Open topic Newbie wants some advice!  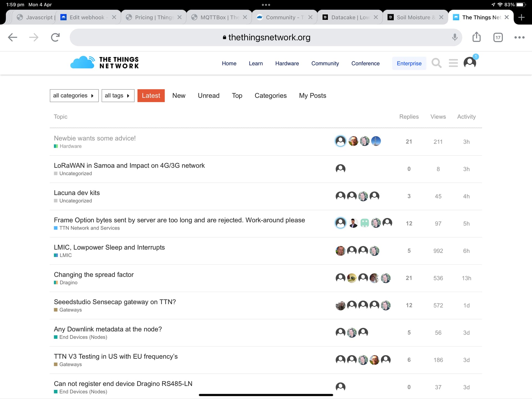tap(95, 138)
